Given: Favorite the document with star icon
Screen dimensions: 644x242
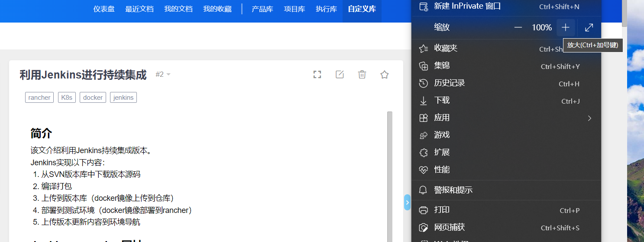Looking at the screenshot, I should pyautogui.click(x=385, y=75).
